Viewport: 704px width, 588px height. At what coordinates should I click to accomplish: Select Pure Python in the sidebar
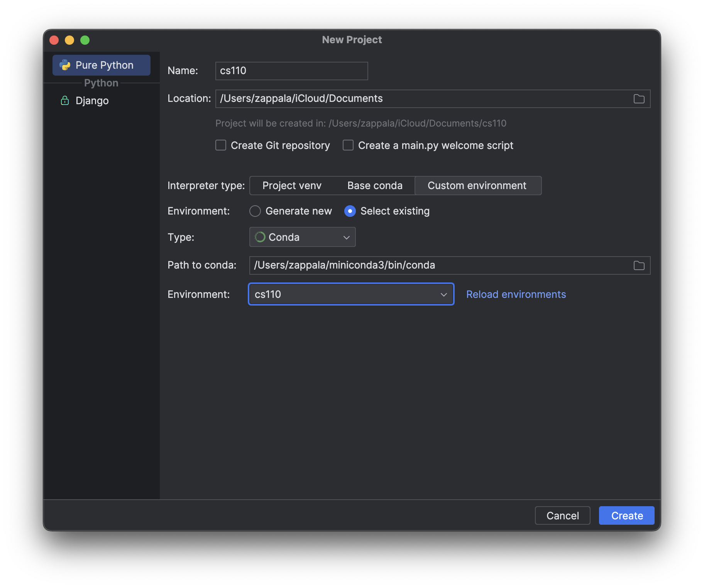(101, 65)
